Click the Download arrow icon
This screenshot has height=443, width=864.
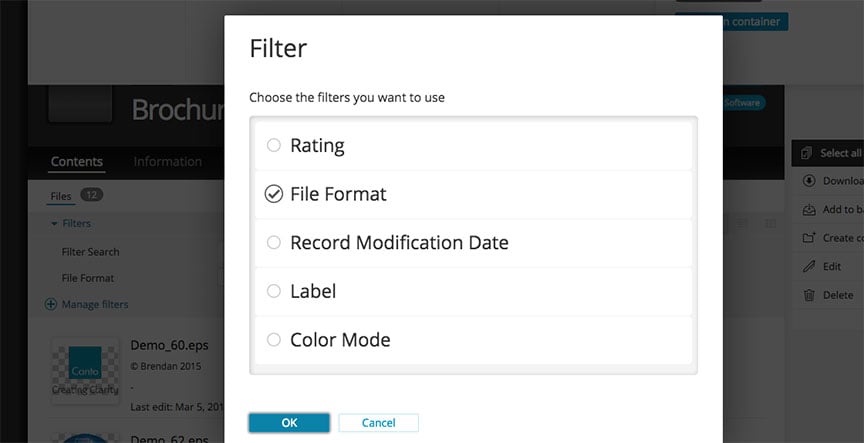click(x=809, y=181)
